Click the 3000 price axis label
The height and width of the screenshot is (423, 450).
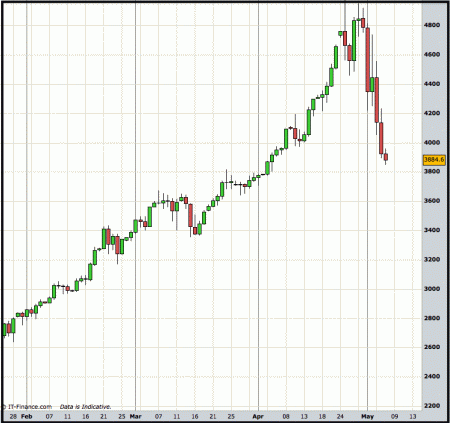pyautogui.click(x=432, y=289)
